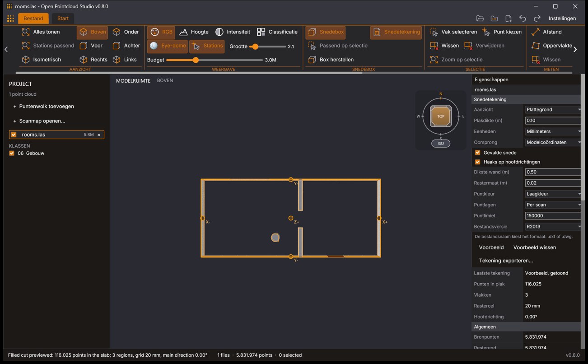Open the Eenheden Millimeters dropdown

[x=553, y=131]
